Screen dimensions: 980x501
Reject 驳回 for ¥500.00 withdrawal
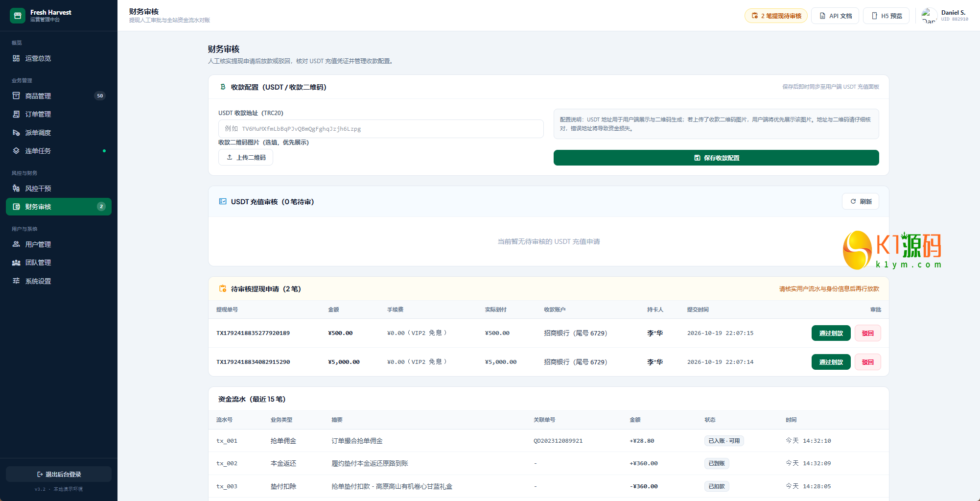pos(867,333)
